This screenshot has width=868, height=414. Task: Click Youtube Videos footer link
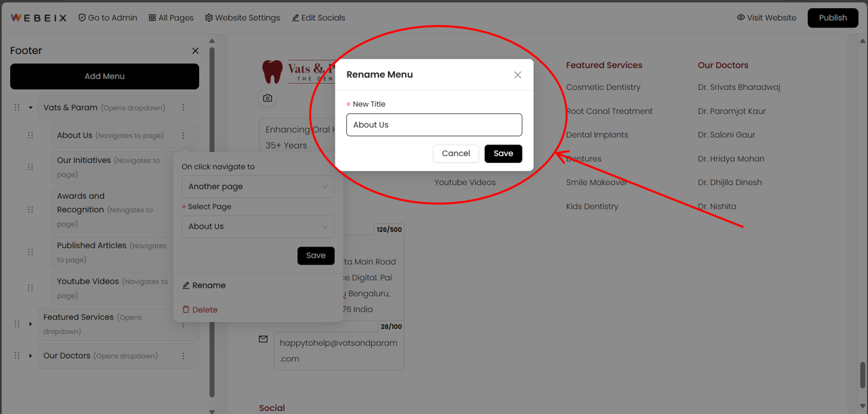coord(465,182)
